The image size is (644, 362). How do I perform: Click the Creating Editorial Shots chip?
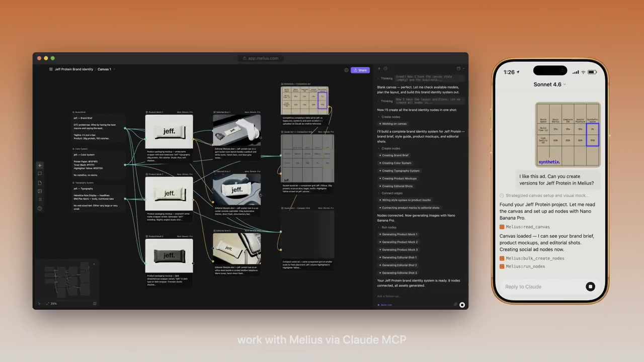tap(396, 186)
